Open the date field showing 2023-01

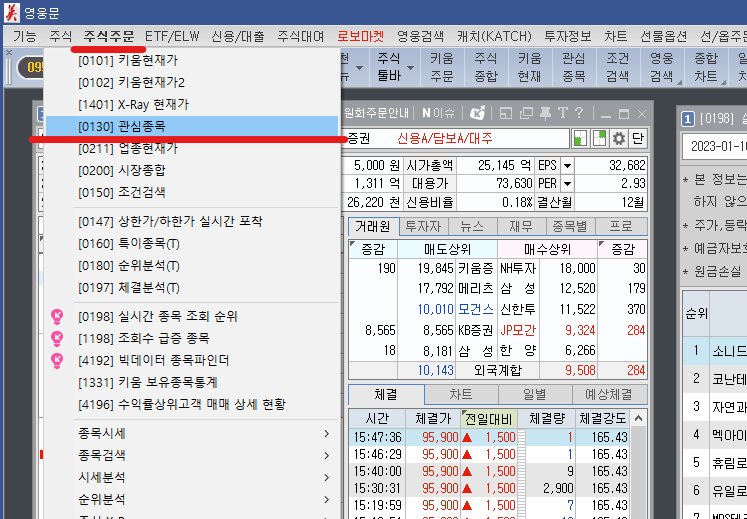[x=715, y=146]
